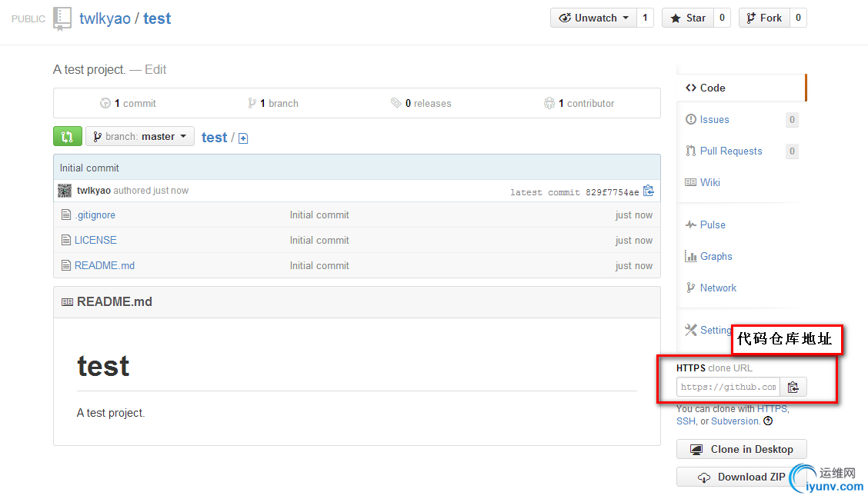Open the Issues tab
Viewport: 868px width, 499px height.
coord(714,119)
